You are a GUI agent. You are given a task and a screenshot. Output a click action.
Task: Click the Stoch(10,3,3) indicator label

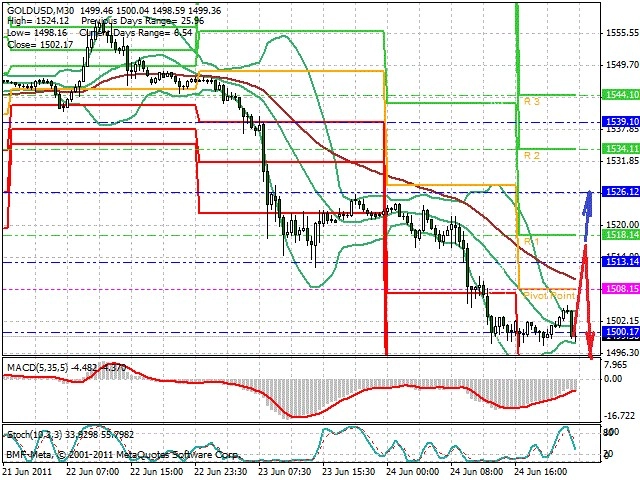click(35, 435)
